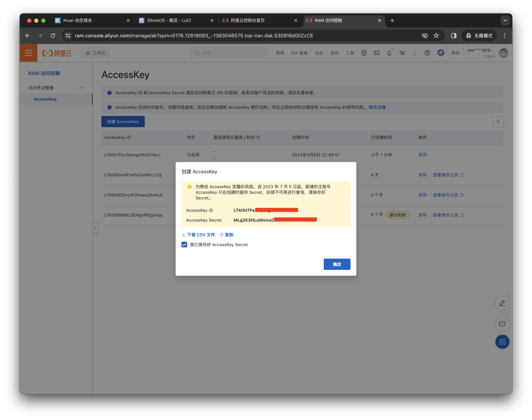
Task: Go back in browser history
Action: click(28, 36)
